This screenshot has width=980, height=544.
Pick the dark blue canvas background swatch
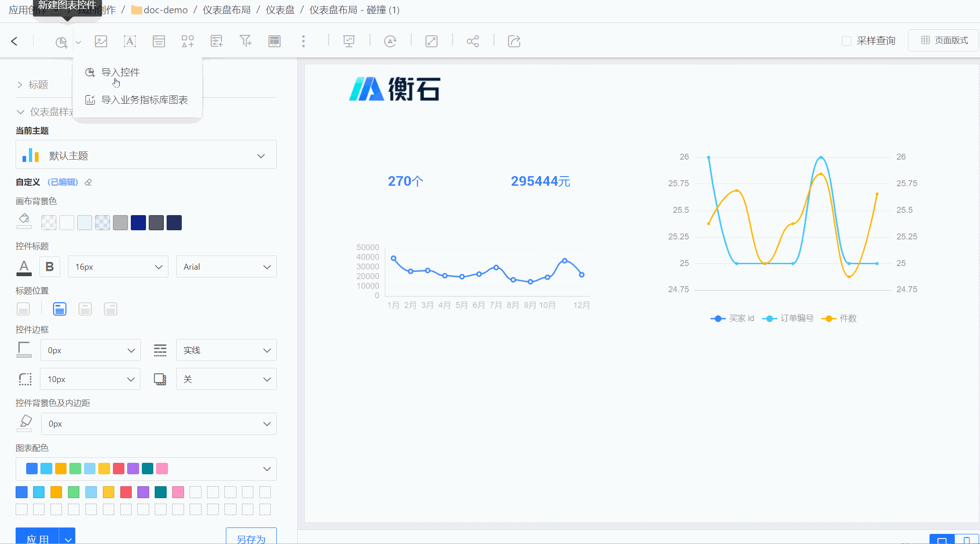[x=138, y=223]
